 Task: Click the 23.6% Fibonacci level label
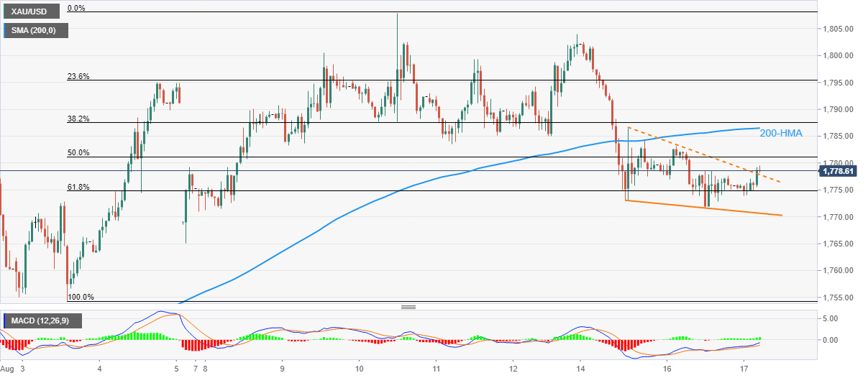(80, 77)
